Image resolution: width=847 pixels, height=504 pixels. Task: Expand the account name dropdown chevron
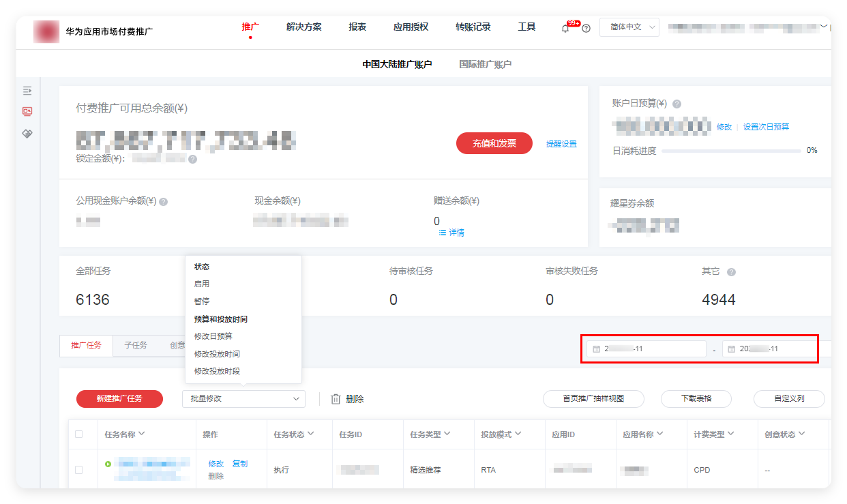pyautogui.click(x=823, y=27)
